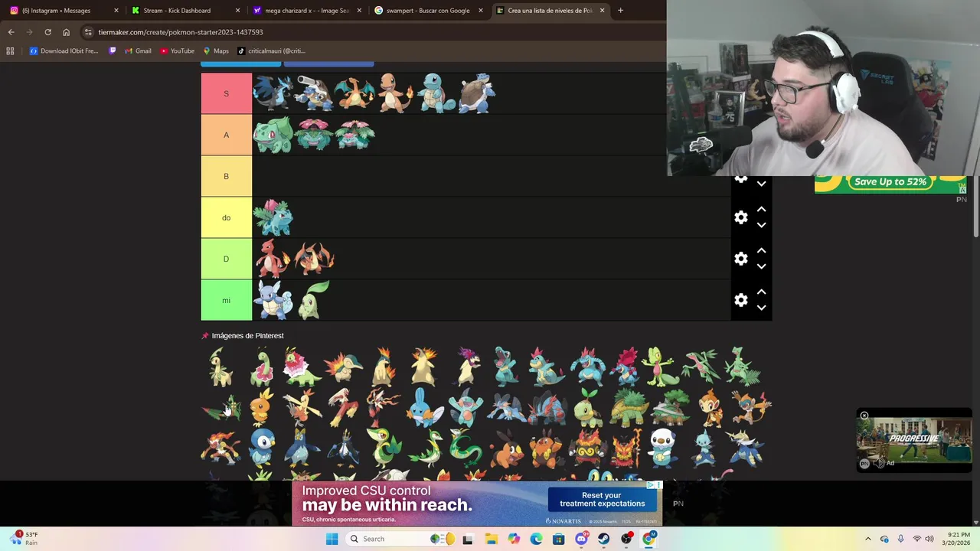Pick Oshawott from the image pool

pos(663,448)
